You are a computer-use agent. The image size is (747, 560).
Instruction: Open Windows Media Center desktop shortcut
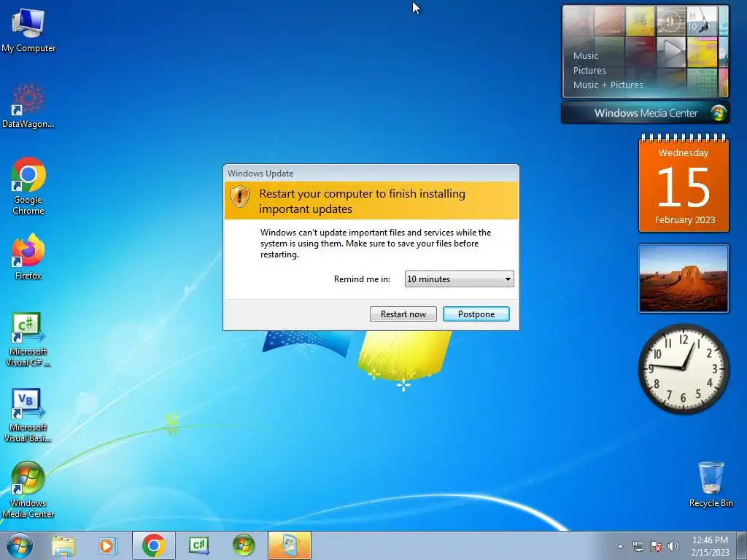click(x=28, y=489)
